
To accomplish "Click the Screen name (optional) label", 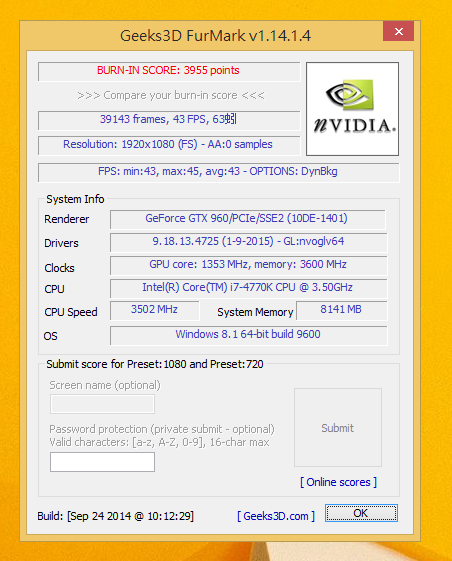I will point(105,385).
